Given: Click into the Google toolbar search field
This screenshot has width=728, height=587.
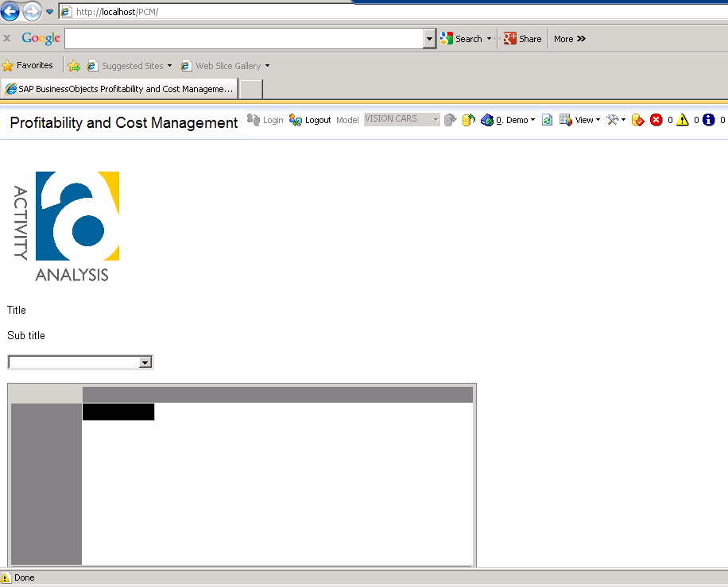Looking at the screenshot, I should (244, 38).
